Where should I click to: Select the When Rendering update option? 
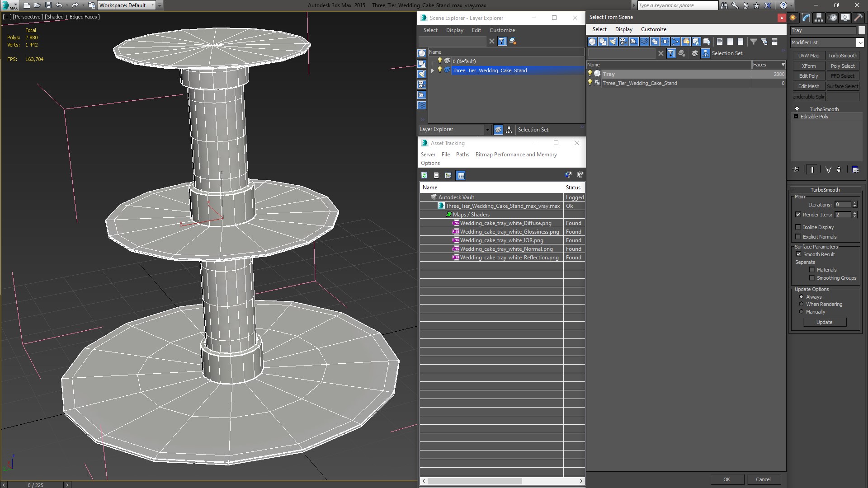pos(801,304)
